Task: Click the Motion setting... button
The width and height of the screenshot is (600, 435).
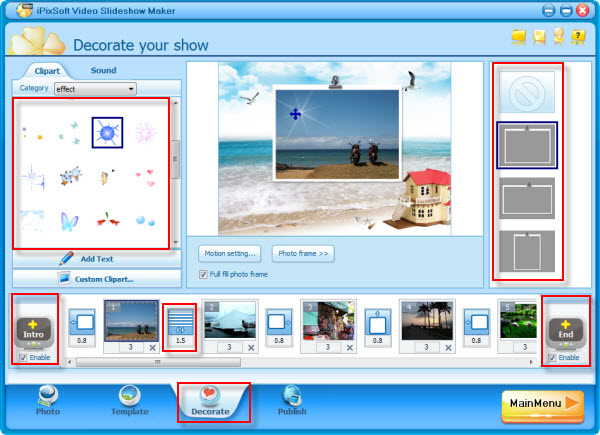Action: (229, 254)
